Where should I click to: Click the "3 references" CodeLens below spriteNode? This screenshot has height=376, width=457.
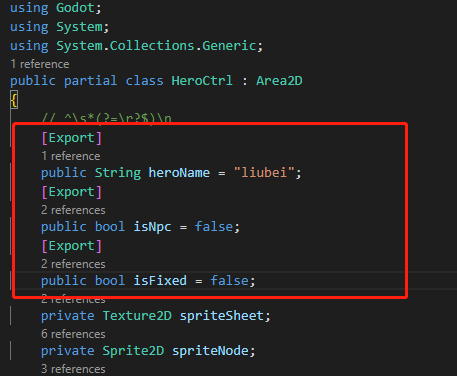tap(73, 369)
